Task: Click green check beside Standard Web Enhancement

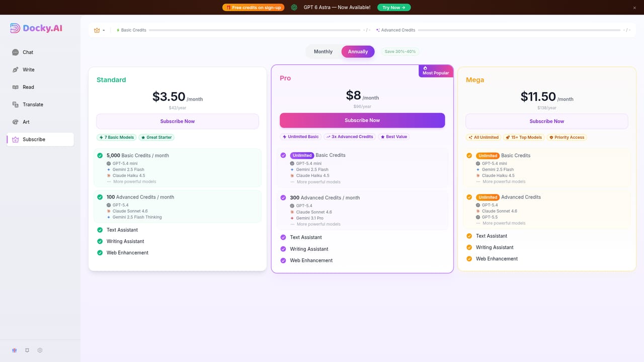Action: point(100,253)
